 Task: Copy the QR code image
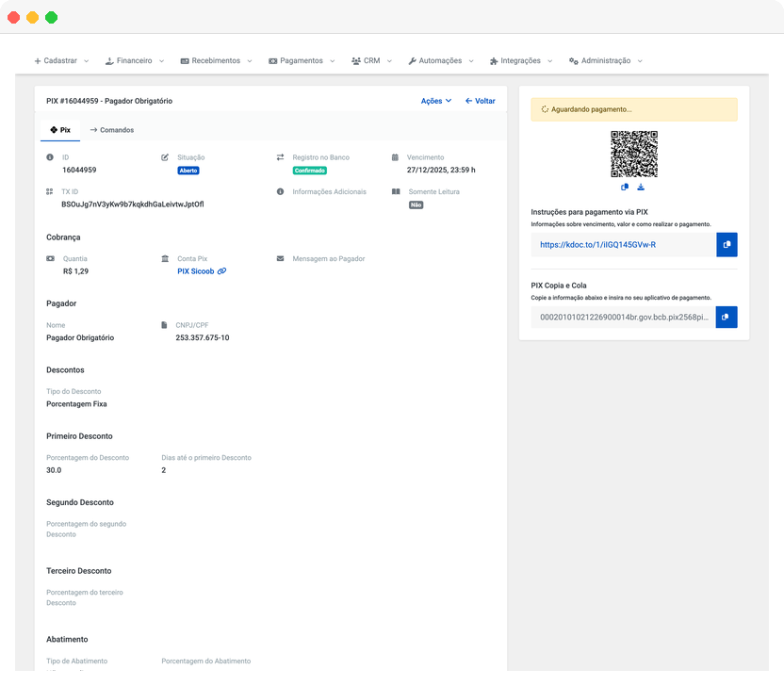(x=625, y=188)
